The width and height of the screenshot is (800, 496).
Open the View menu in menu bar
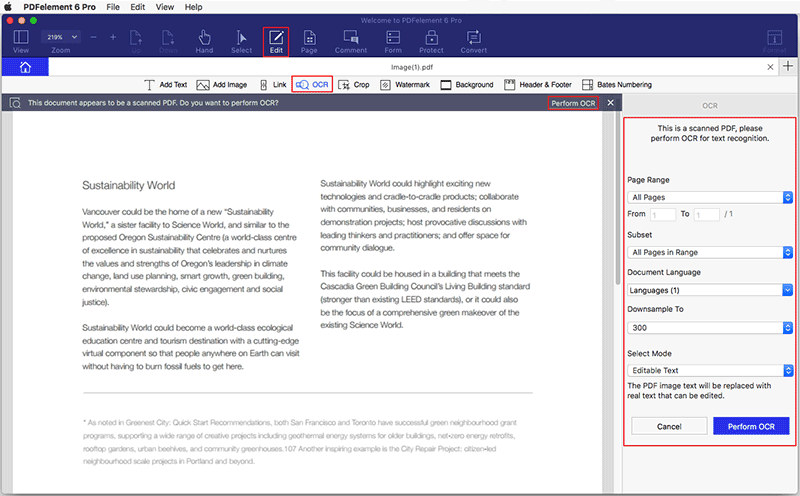tap(165, 7)
